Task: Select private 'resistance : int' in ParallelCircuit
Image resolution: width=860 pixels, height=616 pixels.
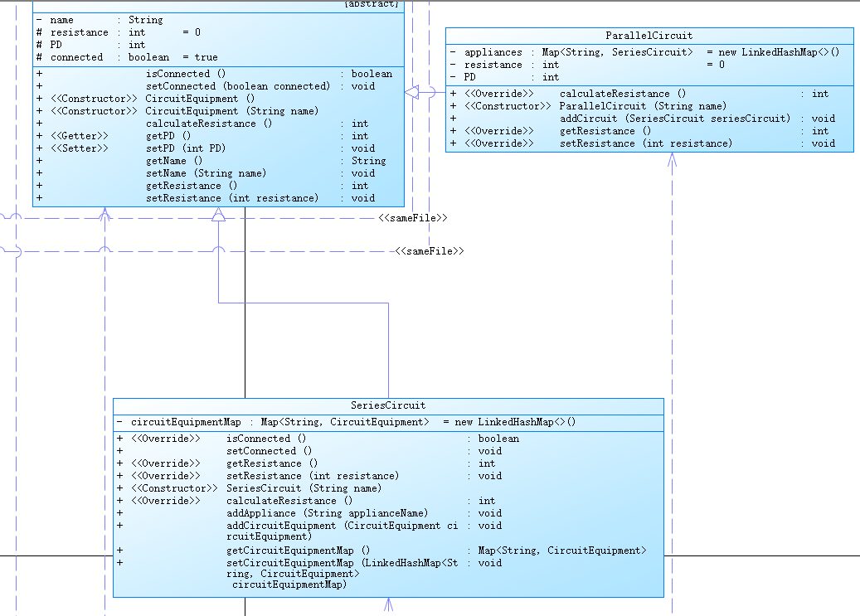Action: 587,65
